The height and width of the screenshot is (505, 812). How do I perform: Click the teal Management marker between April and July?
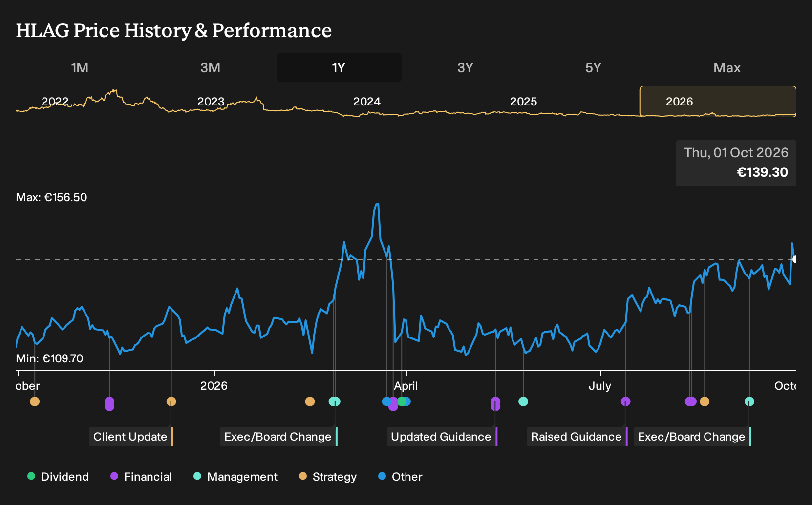pos(523,401)
